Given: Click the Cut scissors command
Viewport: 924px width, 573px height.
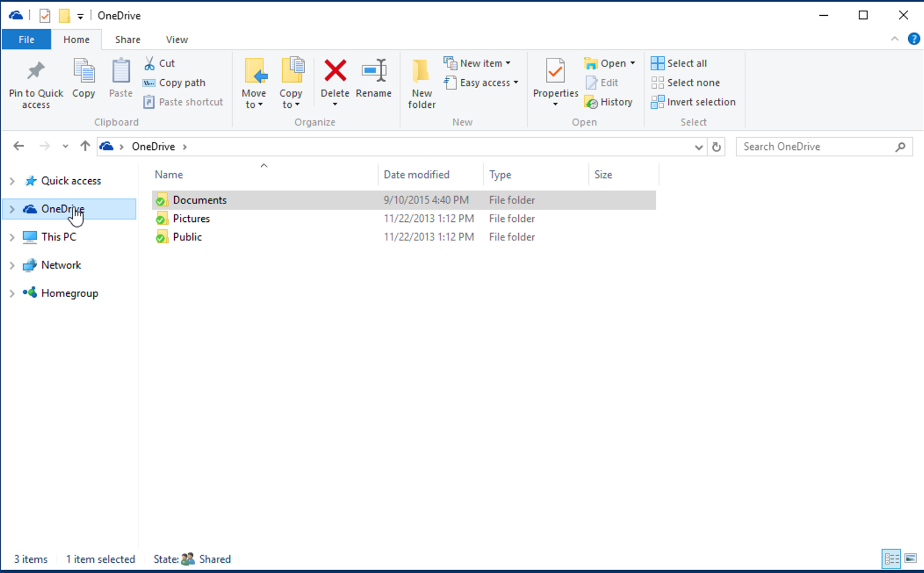Looking at the screenshot, I should point(160,63).
